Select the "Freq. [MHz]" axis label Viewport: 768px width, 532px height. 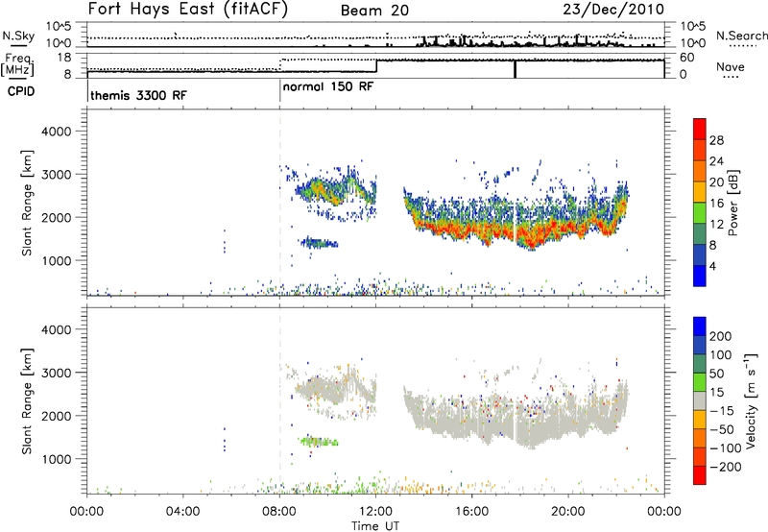point(18,65)
